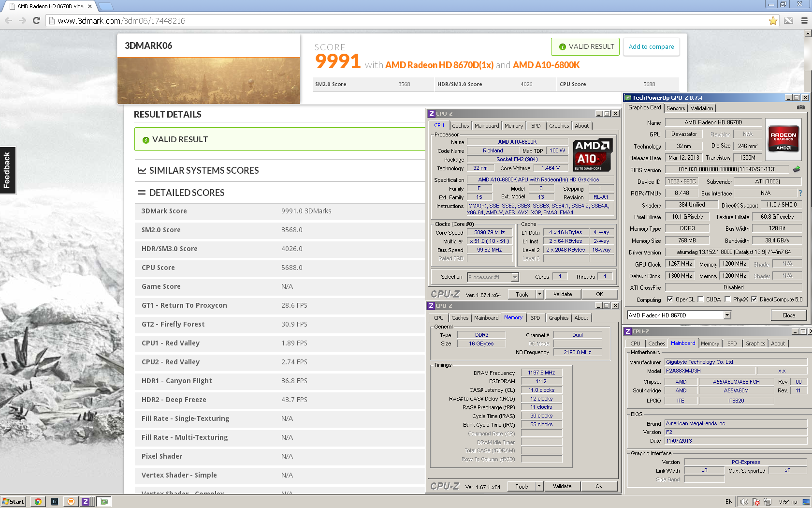Click Close button in GPU-Z

tap(789, 315)
